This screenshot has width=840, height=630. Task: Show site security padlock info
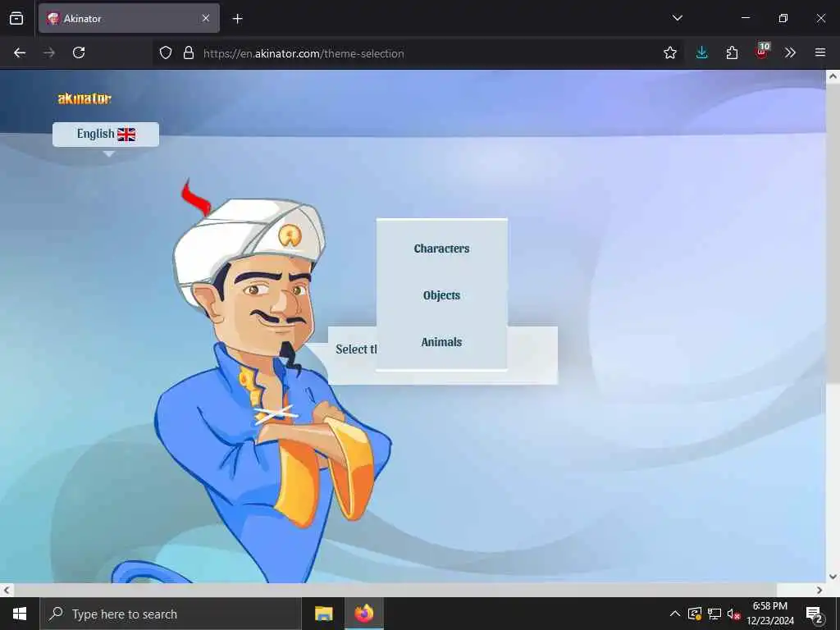188,52
